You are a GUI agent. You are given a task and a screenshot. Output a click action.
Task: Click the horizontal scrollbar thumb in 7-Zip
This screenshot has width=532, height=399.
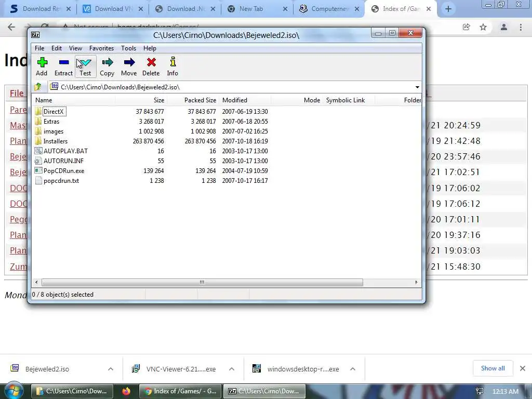click(202, 282)
